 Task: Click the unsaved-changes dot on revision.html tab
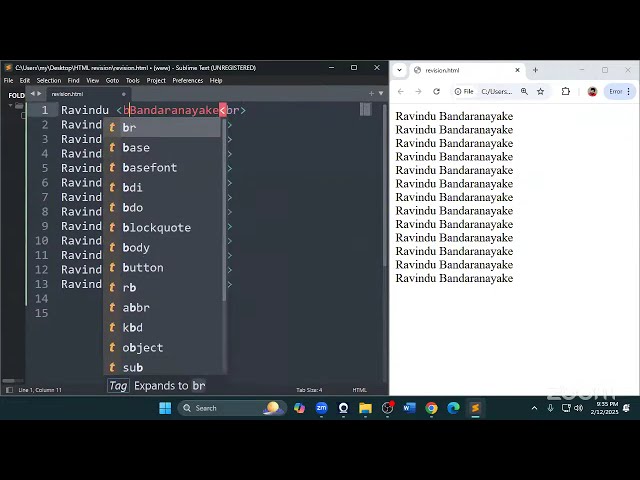(x=124, y=94)
